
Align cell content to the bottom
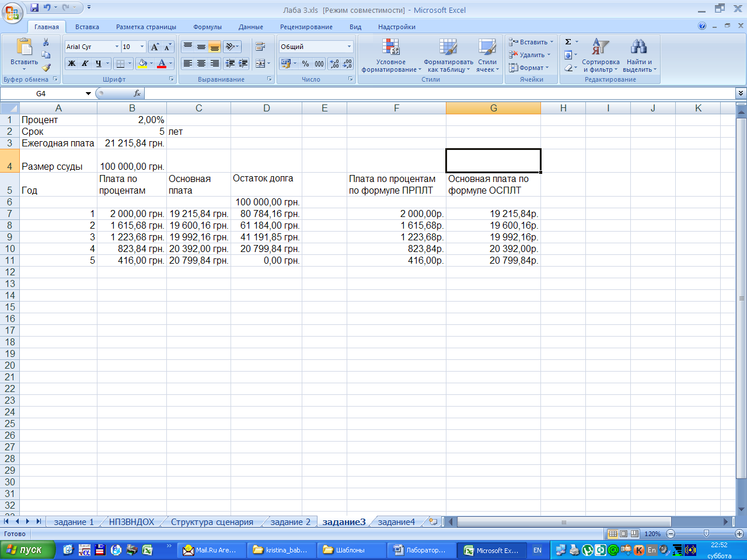pyautogui.click(x=215, y=47)
